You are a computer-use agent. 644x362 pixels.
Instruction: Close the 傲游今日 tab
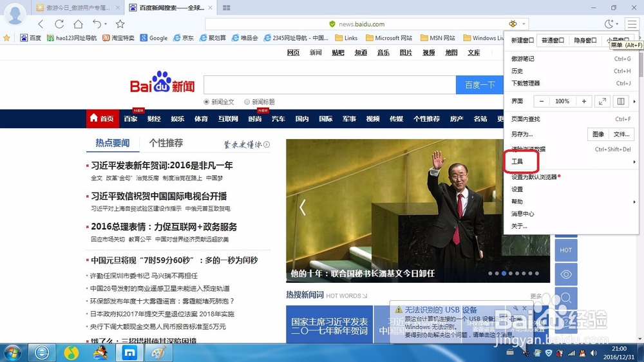tap(118, 8)
